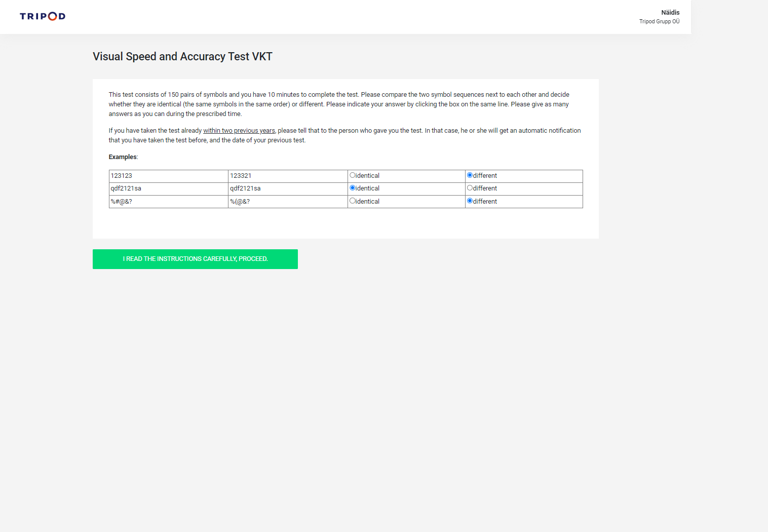The height and width of the screenshot is (532, 768).
Task: Choose 'identical' for the qdf2121sa row
Action: pyautogui.click(x=353, y=188)
